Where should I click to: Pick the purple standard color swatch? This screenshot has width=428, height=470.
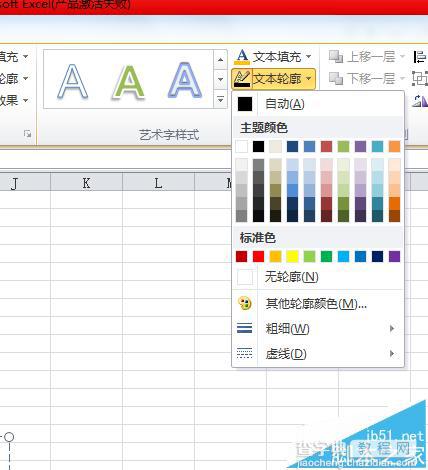pyautogui.click(x=394, y=256)
